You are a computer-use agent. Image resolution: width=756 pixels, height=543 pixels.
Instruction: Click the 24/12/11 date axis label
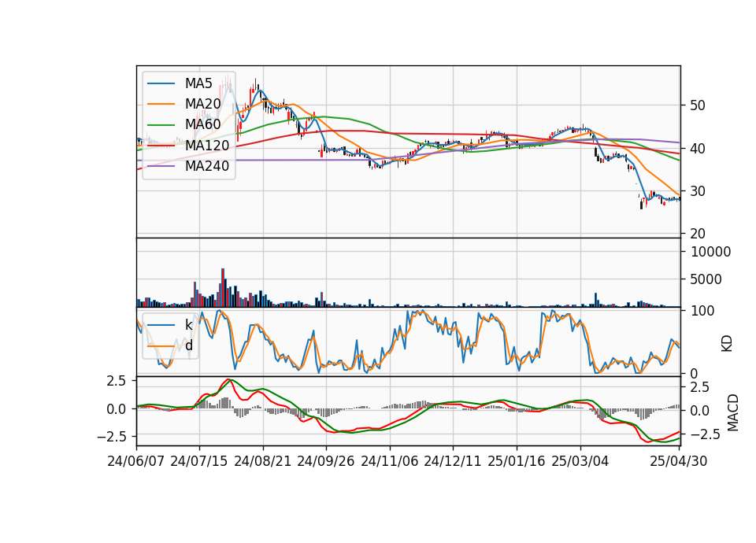(x=453, y=461)
